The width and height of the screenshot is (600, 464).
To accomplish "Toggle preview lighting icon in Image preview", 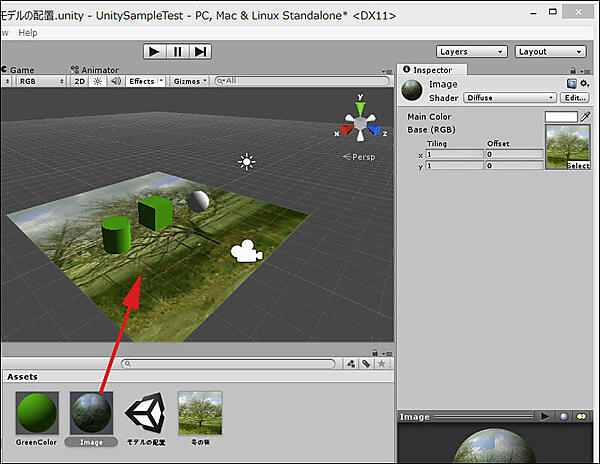I will pyautogui.click(x=581, y=416).
